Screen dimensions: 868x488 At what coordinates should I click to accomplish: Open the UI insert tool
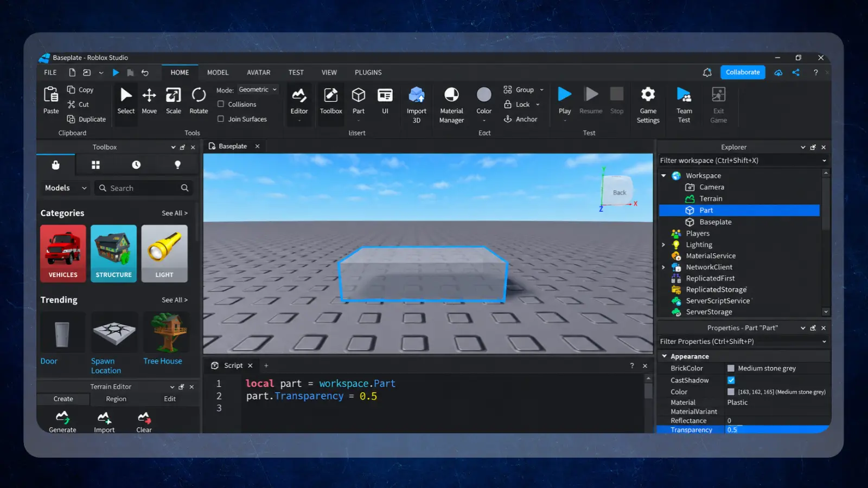coord(385,101)
